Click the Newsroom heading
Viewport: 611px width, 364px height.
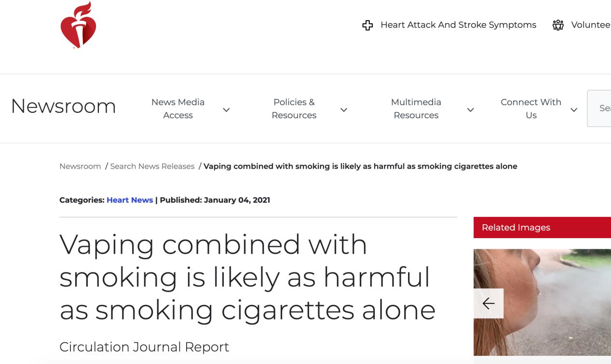[x=63, y=106]
